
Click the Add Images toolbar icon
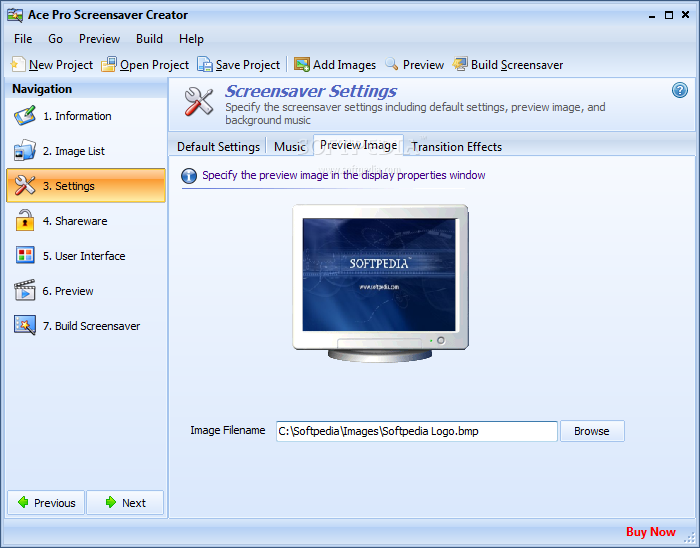(302, 64)
